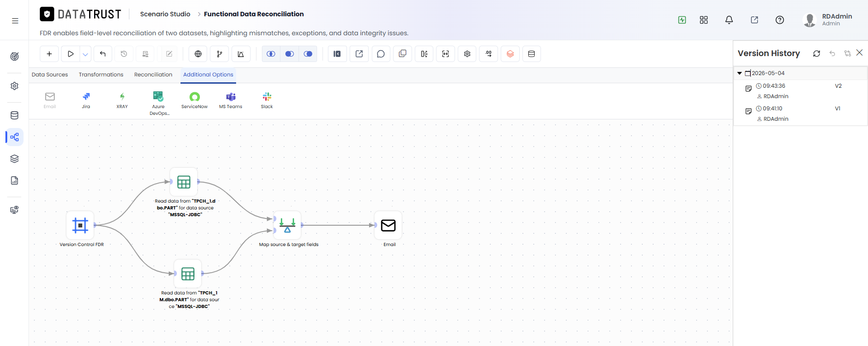The width and height of the screenshot is (868, 346).
Task: Click the green activity icon in header
Action: tap(682, 20)
